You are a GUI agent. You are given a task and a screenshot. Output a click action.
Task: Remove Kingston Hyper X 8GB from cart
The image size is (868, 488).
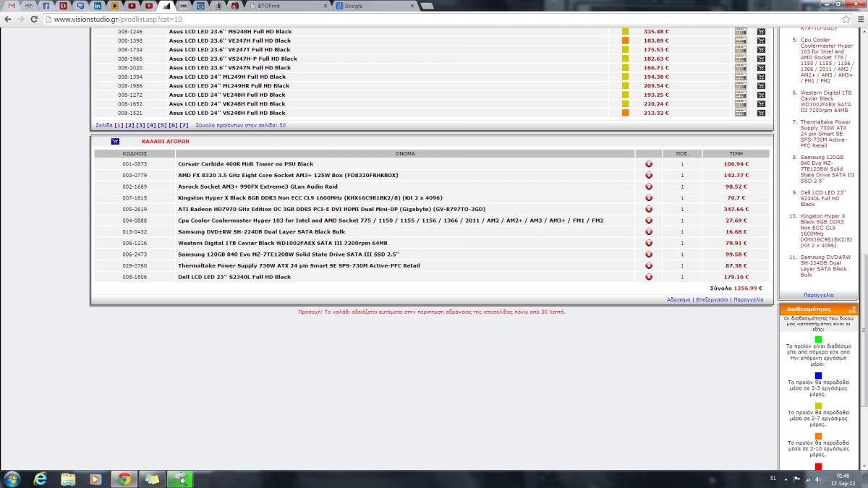649,197
